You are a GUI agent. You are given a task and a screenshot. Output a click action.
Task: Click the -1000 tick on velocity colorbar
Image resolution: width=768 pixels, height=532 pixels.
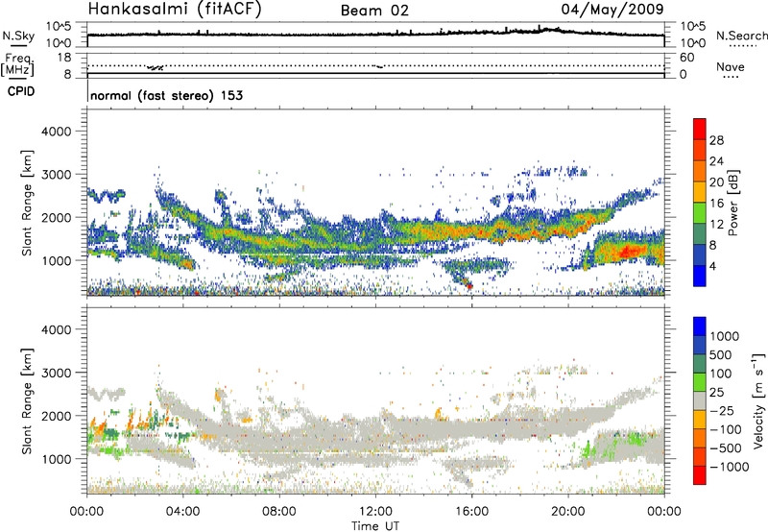tap(730, 467)
